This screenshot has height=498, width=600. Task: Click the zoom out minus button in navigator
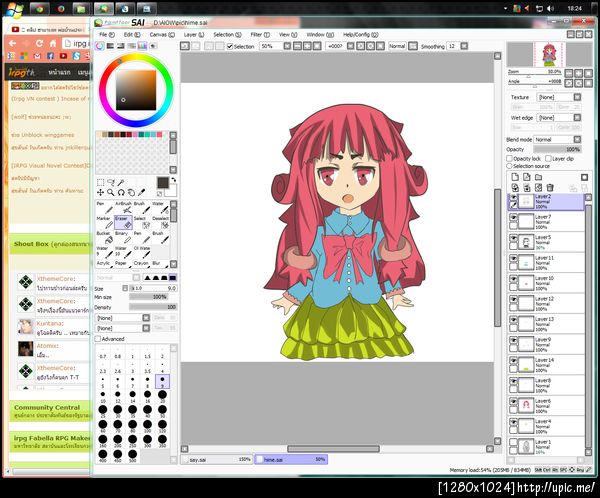click(569, 73)
